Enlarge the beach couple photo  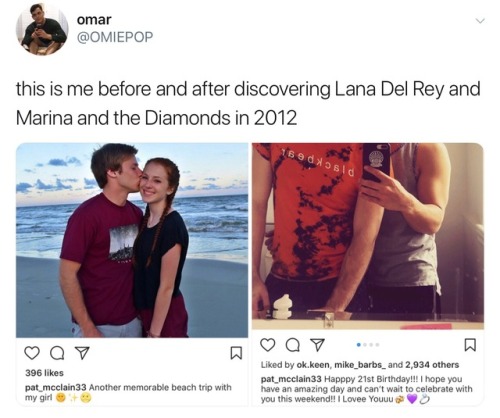(132, 240)
